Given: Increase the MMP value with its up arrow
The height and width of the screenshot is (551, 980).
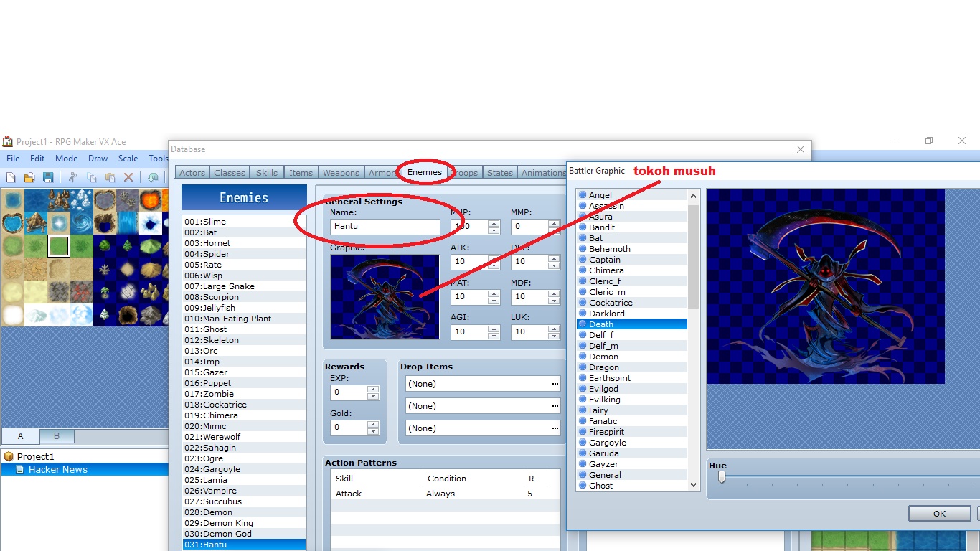Looking at the screenshot, I should (554, 222).
